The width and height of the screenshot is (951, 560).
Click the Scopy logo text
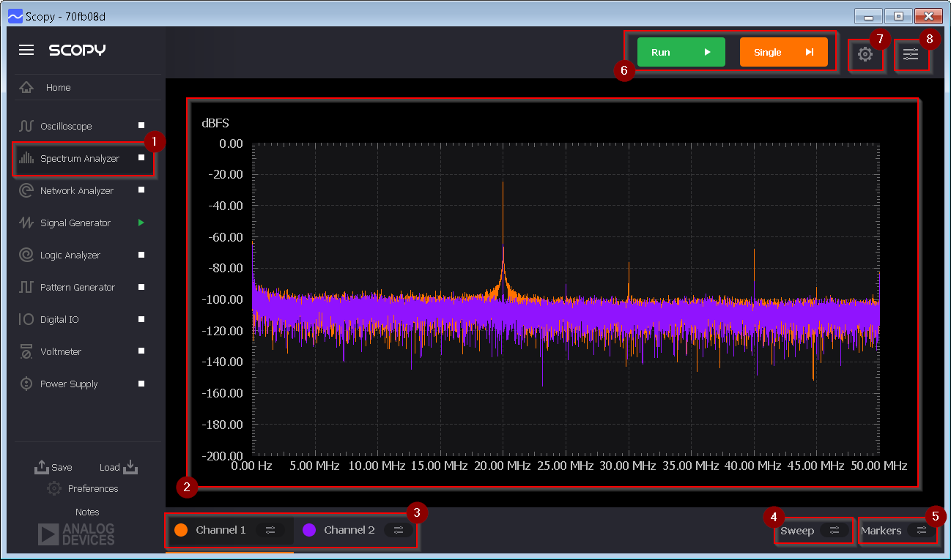pos(77,50)
